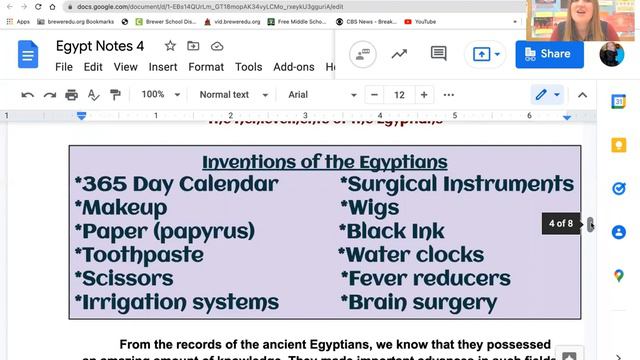
Task: Open the Add-ons menu
Action: pos(294,67)
